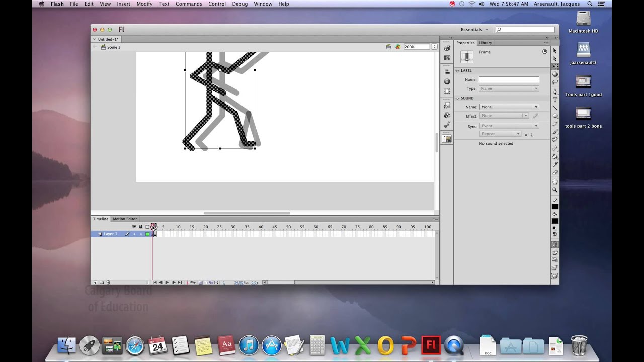Image resolution: width=644 pixels, height=362 pixels.
Task: Activate the Selection arrow tool
Action: coord(555,51)
